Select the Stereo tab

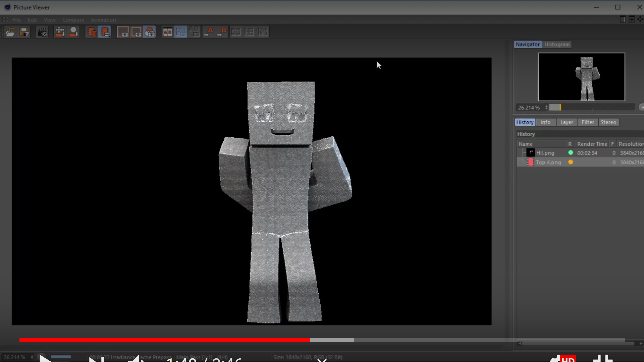(x=608, y=122)
